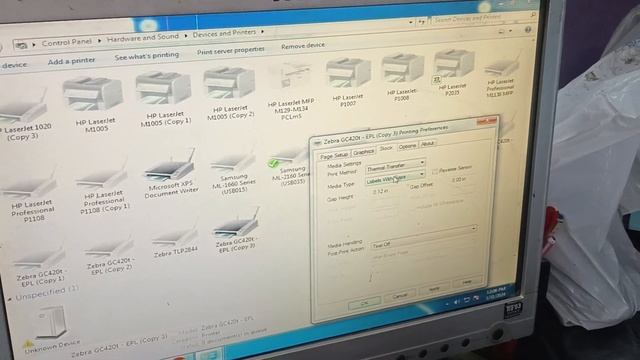Expand breadcrumb arrow after Hardware and Sound
The height and width of the screenshot is (360, 640).
[x=186, y=36]
